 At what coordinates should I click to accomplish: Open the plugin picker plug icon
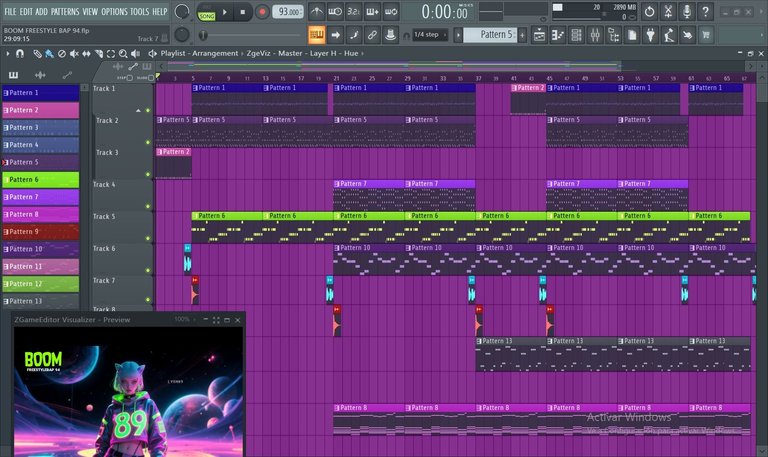650,35
